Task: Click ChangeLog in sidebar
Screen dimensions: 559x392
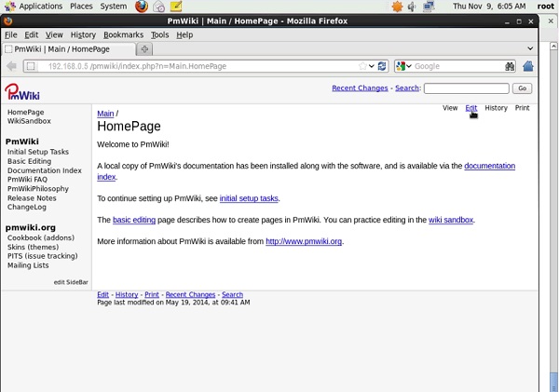Action: point(27,207)
